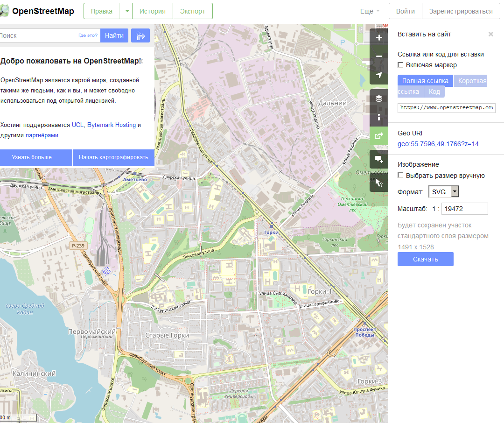Click the 'улица Гарифьянова' street label
The height and width of the screenshot is (423, 504).
(x=319, y=303)
